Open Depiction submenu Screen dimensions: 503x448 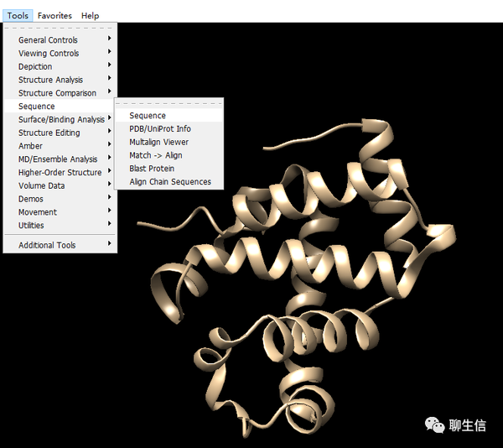pyautogui.click(x=60, y=66)
